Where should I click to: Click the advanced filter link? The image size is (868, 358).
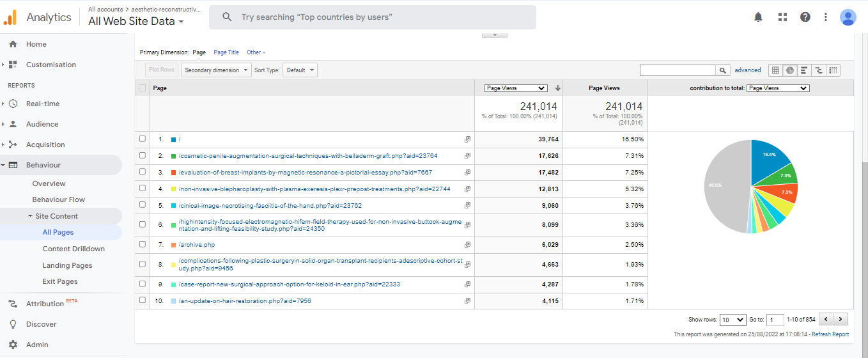coord(747,70)
